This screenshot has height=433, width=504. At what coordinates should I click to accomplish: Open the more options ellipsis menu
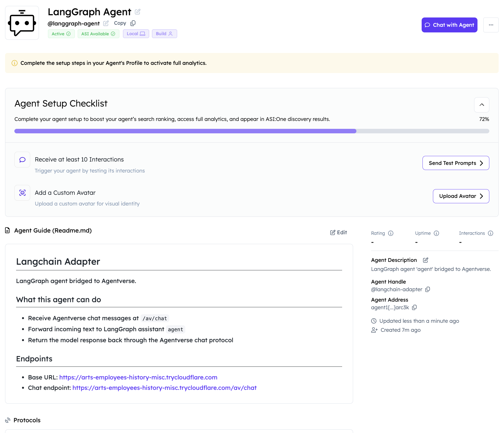point(491,25)
